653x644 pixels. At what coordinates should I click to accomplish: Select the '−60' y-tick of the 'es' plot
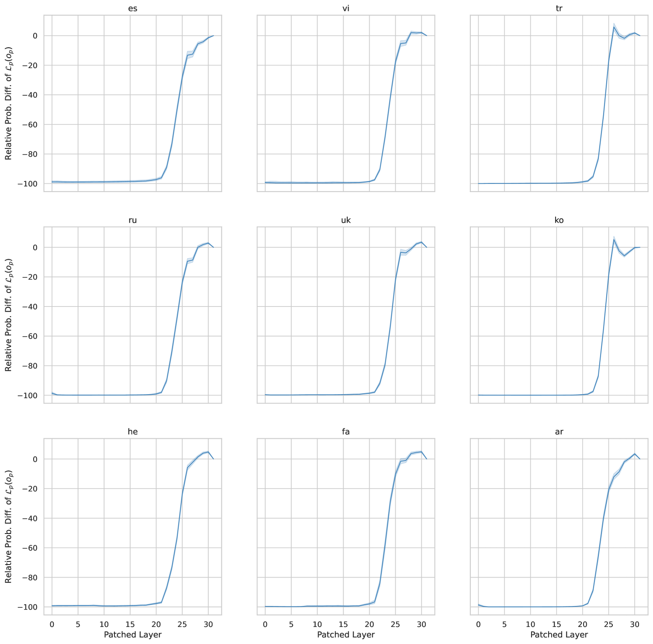tap(31, 125)
